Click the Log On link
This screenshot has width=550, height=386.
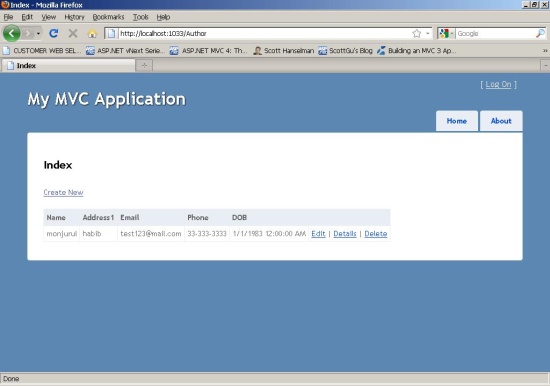click(498, 84)
